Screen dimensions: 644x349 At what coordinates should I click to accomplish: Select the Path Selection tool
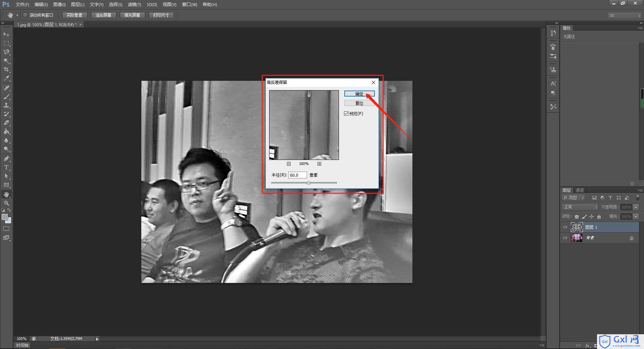click(6, 176)
